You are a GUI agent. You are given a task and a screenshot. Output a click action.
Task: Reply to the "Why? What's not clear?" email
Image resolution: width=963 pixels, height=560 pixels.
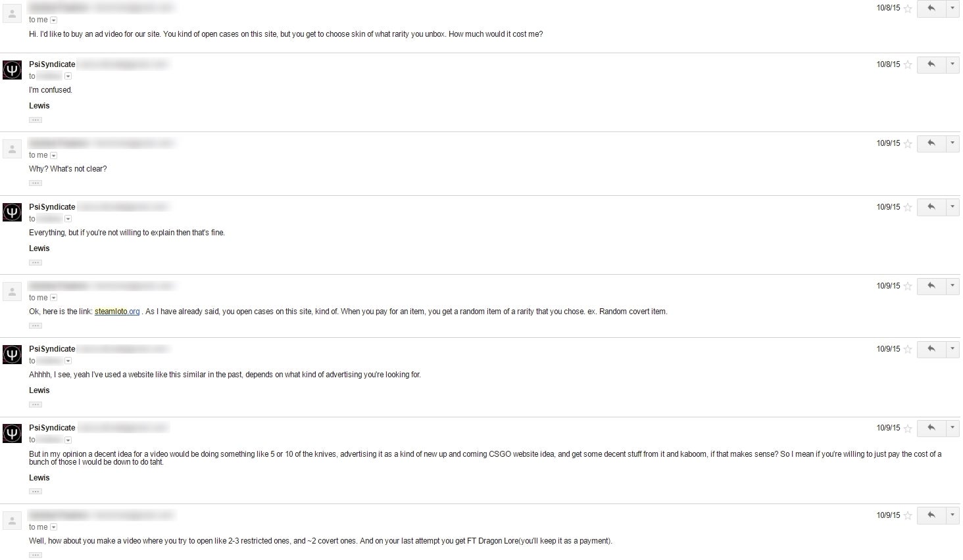pos(931,143)
